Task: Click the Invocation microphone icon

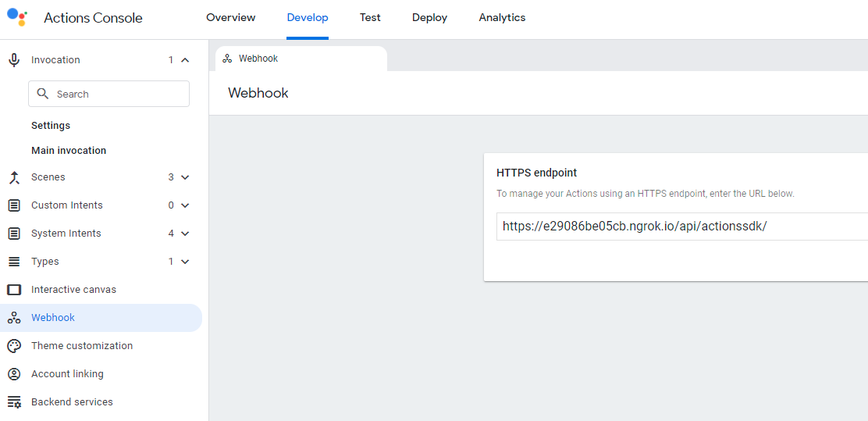Action: click(14, 60)
